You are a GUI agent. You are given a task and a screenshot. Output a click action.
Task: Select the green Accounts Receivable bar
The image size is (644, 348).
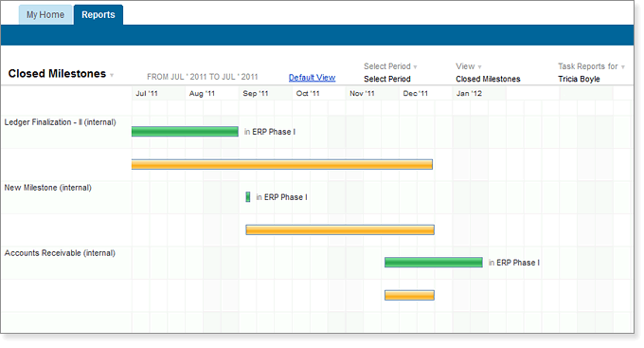coord(434,263)
